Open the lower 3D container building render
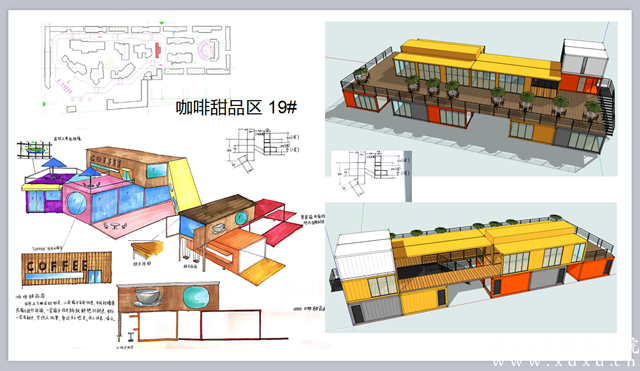640x371 pixels. (x=471, y=267)
